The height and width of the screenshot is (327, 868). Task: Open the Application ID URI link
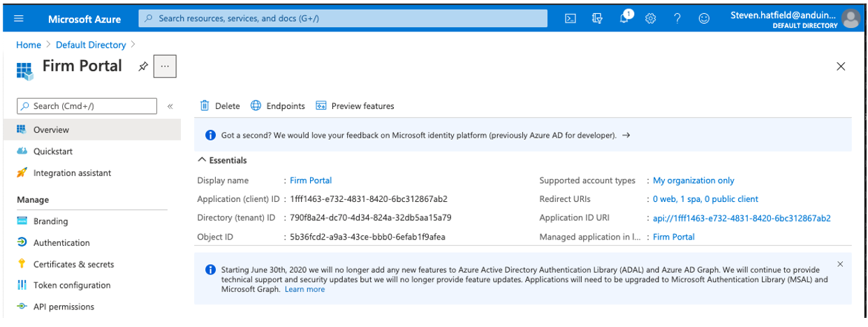pyautogui.click(x=742, y=219)
